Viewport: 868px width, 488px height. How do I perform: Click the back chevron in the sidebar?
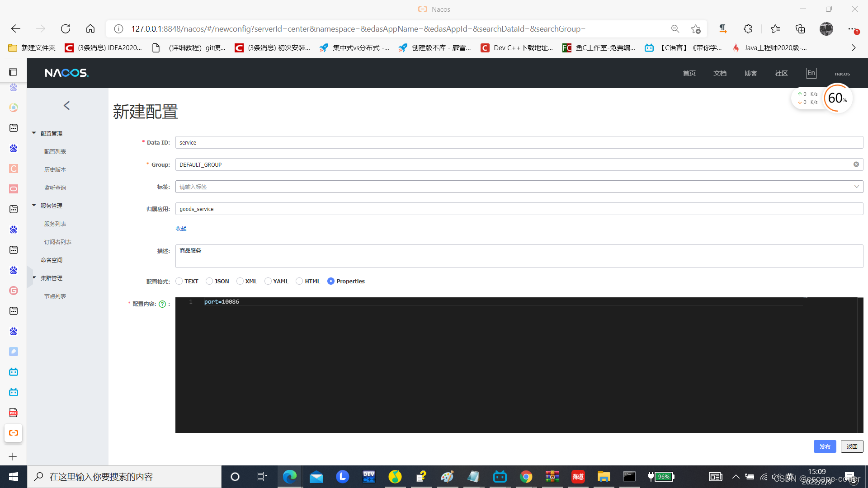click(67, 106)
